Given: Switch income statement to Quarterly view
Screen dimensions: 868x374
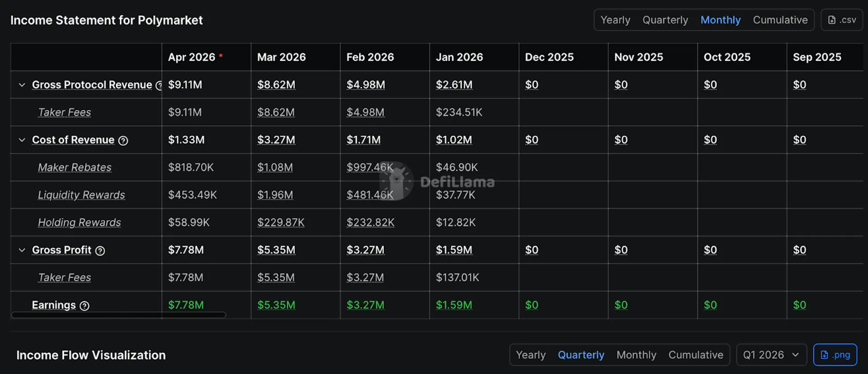Looking at the screenshot, I should [x=665, y=20].
